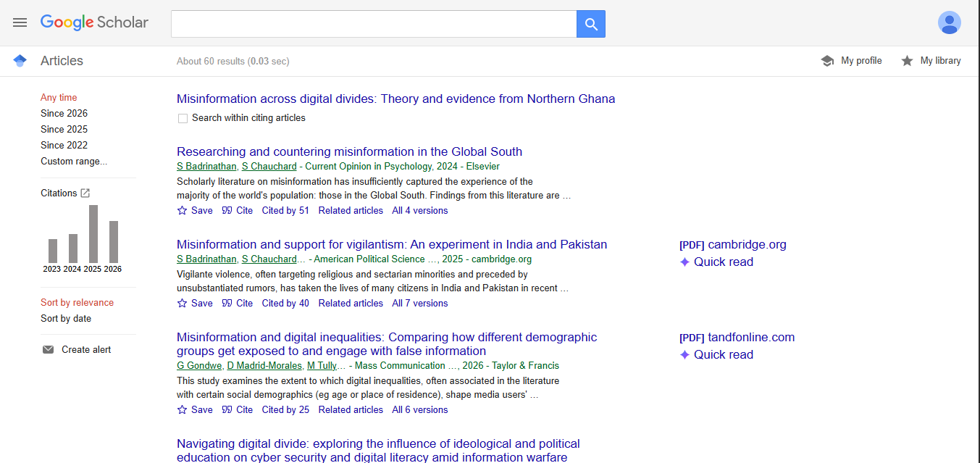Viewport: 980px width, 463px height.
Task: Open the Citations external link icon
Action: pos(85,193)
